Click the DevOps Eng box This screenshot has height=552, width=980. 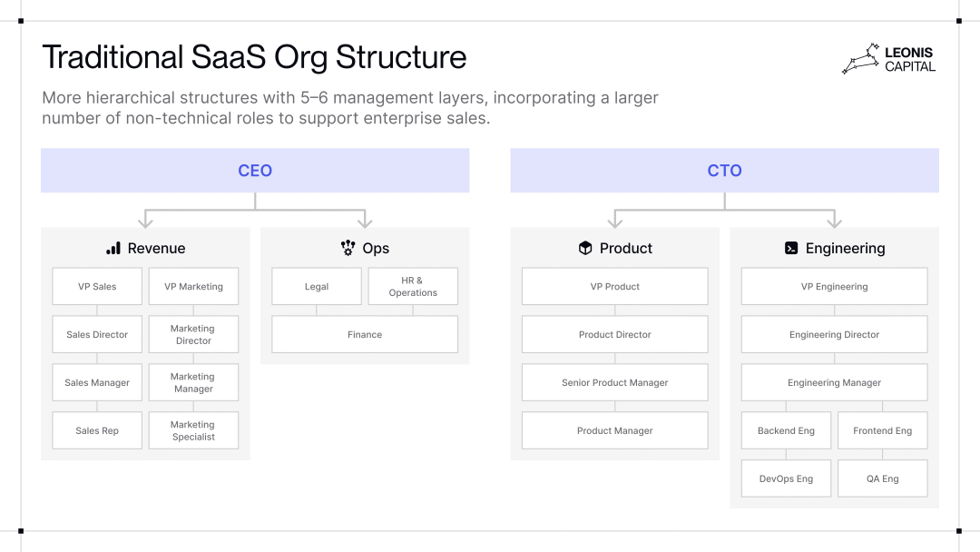coord(786,478)
